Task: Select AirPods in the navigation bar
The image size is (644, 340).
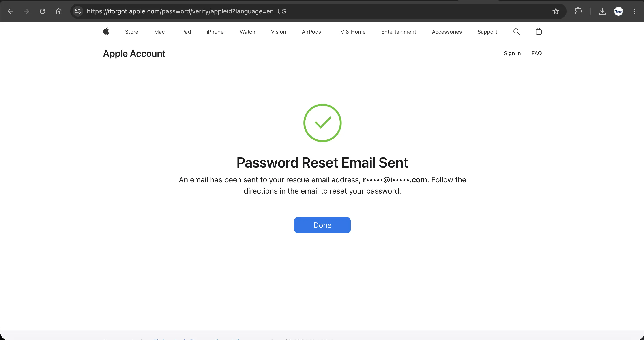Action: pos(311,32)
